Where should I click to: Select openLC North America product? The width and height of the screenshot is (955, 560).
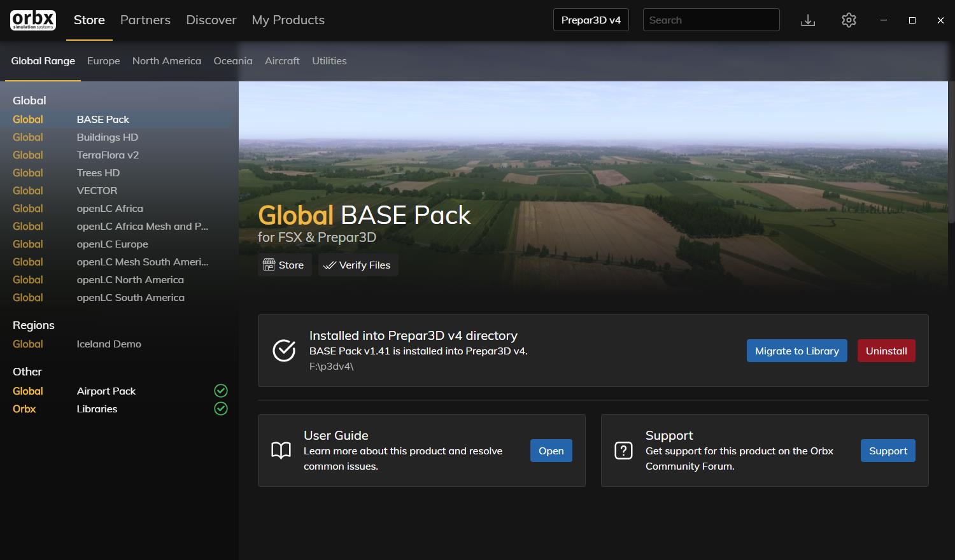(x=119, y=279)
